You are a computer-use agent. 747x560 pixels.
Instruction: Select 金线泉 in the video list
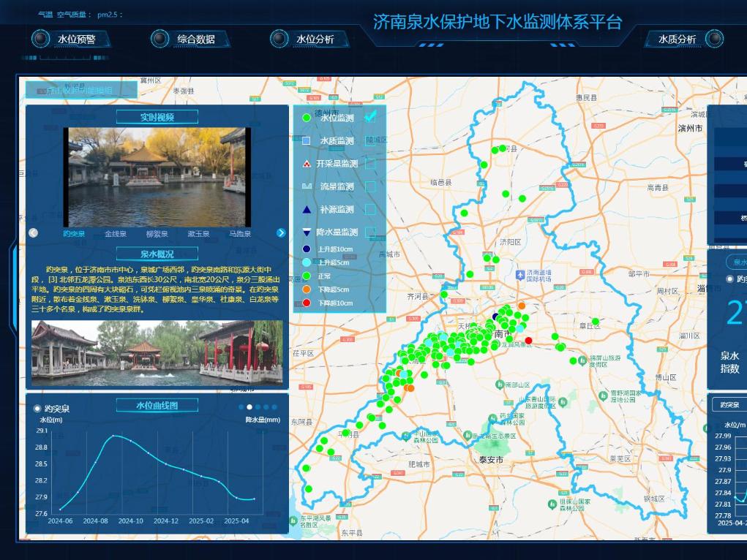point(116,234)
